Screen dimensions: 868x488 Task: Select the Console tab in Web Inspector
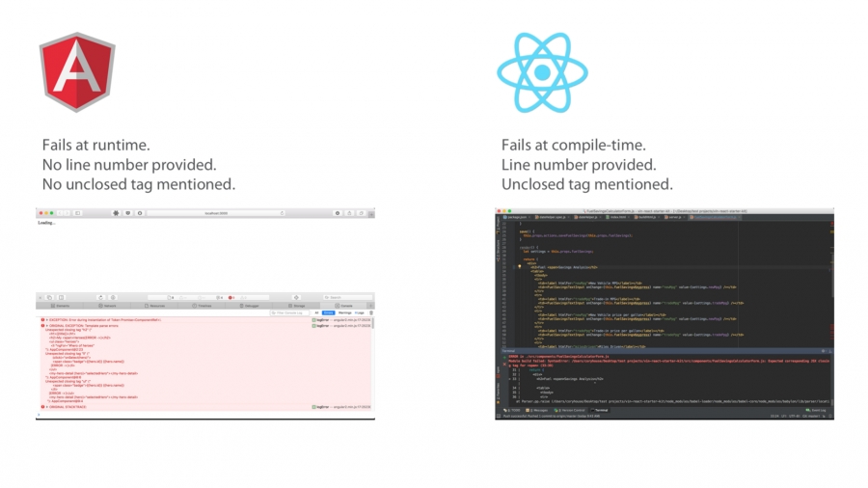tap(343, 306)
